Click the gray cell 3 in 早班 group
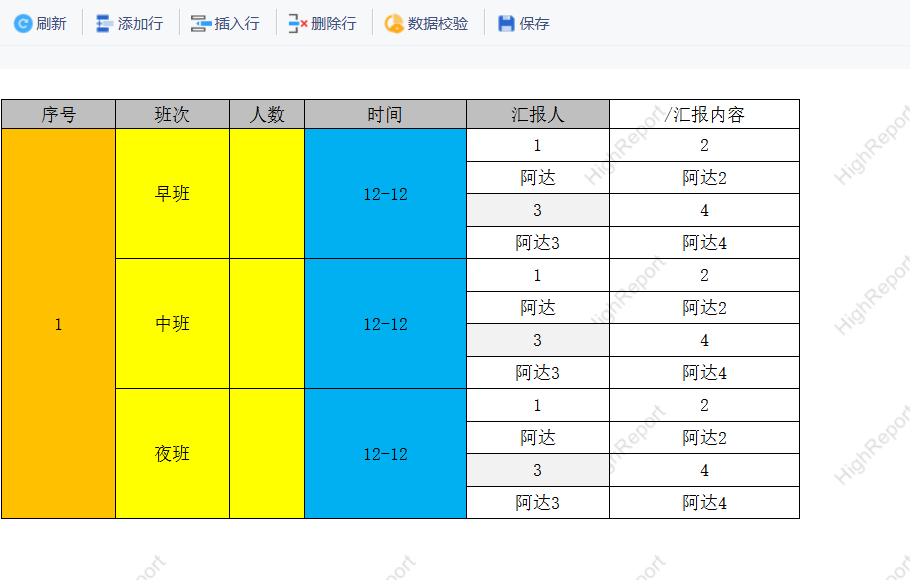The image size is (910, 580). click(x=538, y=210)
